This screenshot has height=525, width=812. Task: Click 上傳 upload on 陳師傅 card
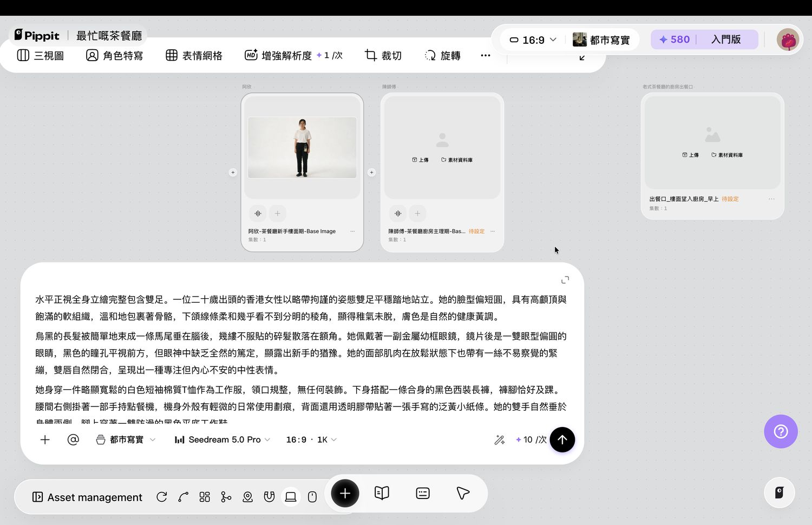(x=421, y=160)
